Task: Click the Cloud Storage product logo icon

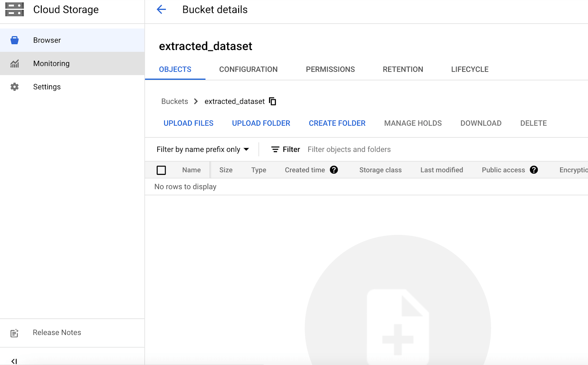Action: [14, 9]
